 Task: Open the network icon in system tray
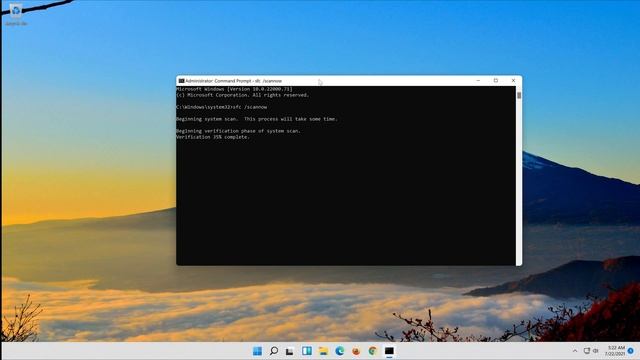[587, 351]
